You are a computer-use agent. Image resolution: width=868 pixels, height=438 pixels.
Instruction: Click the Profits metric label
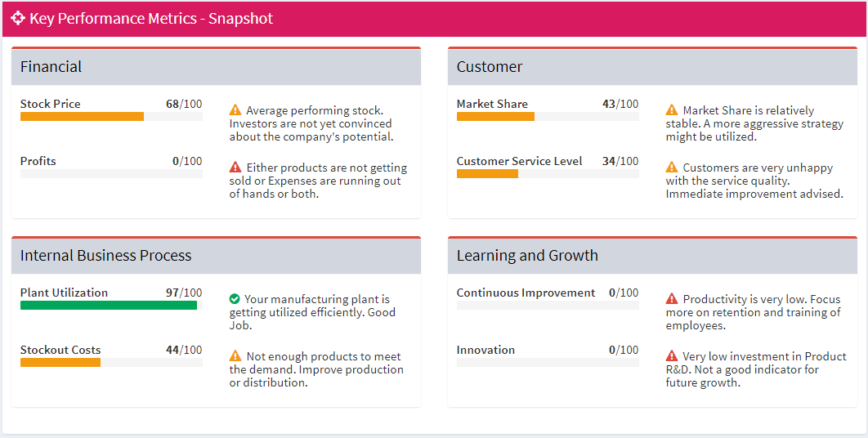pyautogui.click(x=38, y=161)
